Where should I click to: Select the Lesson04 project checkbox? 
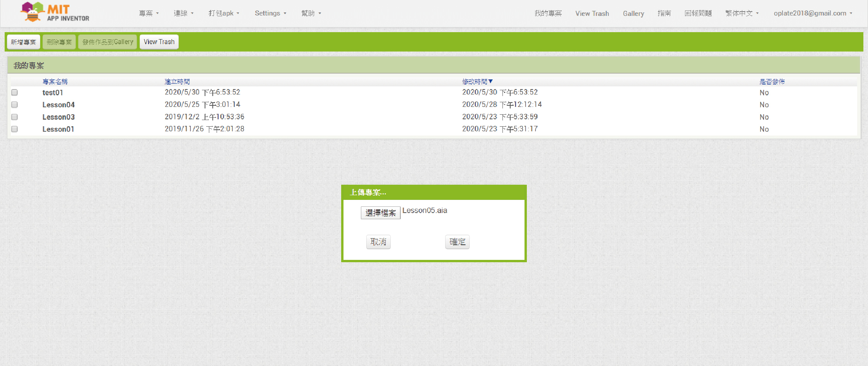[15, 105]
